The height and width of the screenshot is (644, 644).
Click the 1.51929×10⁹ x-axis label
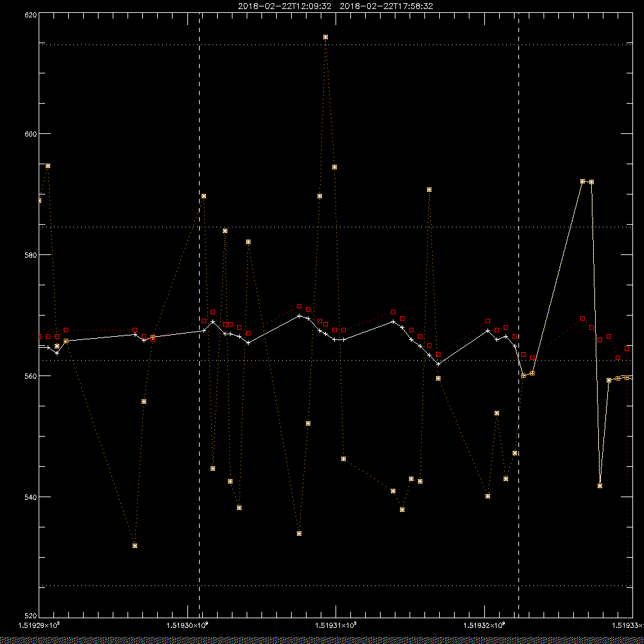39,625
